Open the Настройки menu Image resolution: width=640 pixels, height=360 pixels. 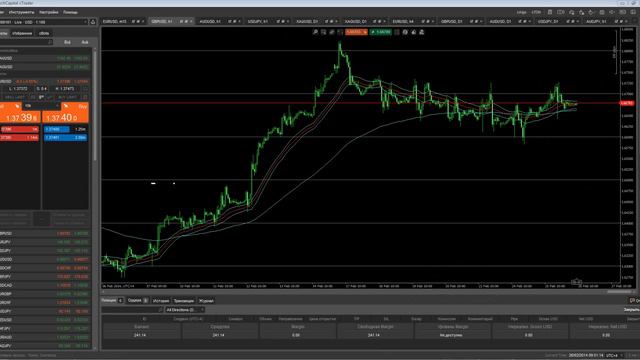(49, 12)
